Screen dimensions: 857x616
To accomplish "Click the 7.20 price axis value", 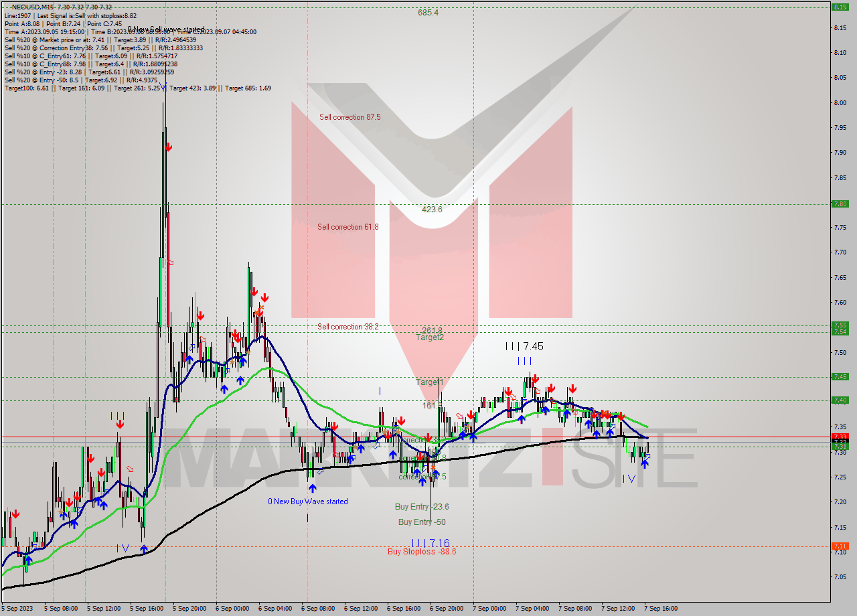I will (841, 502).
